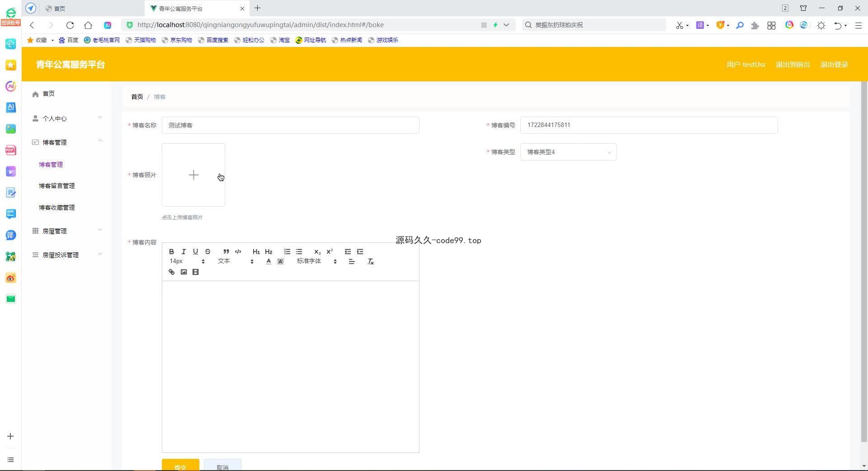Click the 用户 testUsr header text
Viewport: 868px width, 471px height.
pos(746,65)
